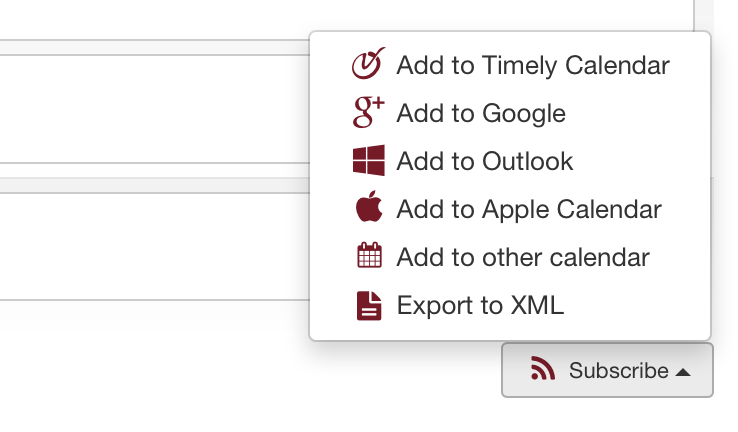The height and width of the screenshot is (432, 738).
Task: Click the Windows logo icon
Action: (x=369, y=160)
